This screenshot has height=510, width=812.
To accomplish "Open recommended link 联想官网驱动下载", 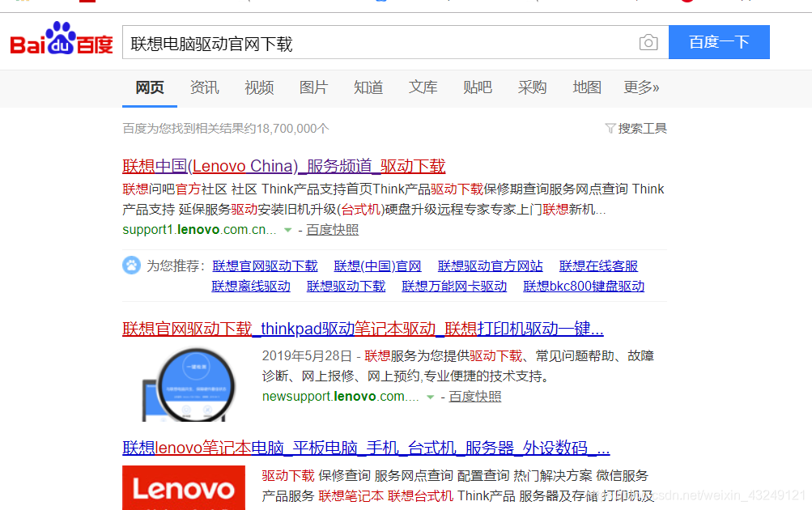I will pyautogui.click(x=266, y=266).
